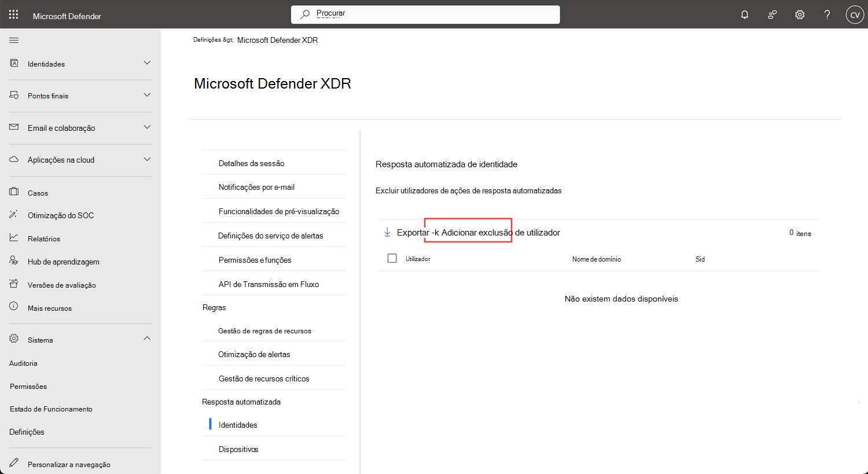
Task: Tick the select-all Utilizador checkbox
Action: tap(392, 258)
